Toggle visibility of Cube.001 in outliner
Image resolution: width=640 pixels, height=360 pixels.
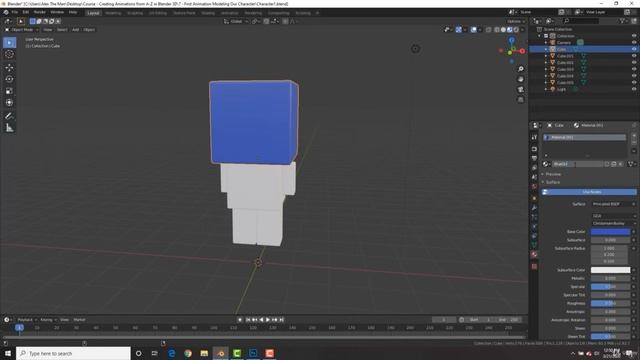click(634, 56)
